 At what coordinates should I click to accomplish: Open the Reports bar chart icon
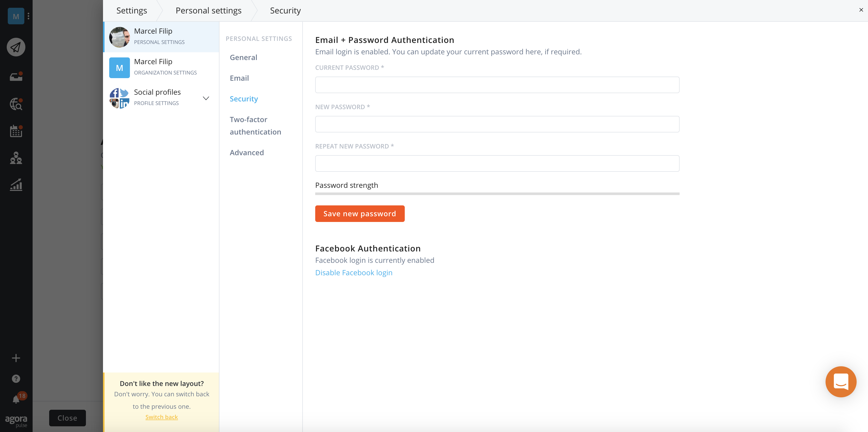(16, 185)
